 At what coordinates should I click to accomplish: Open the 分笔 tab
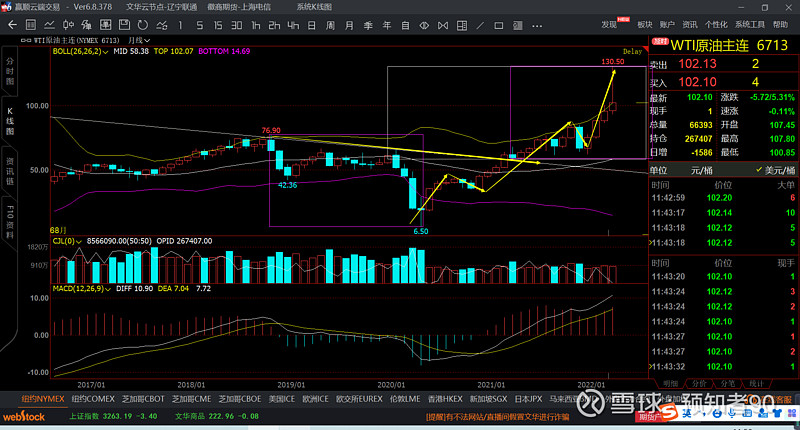[x=727, y=383]
